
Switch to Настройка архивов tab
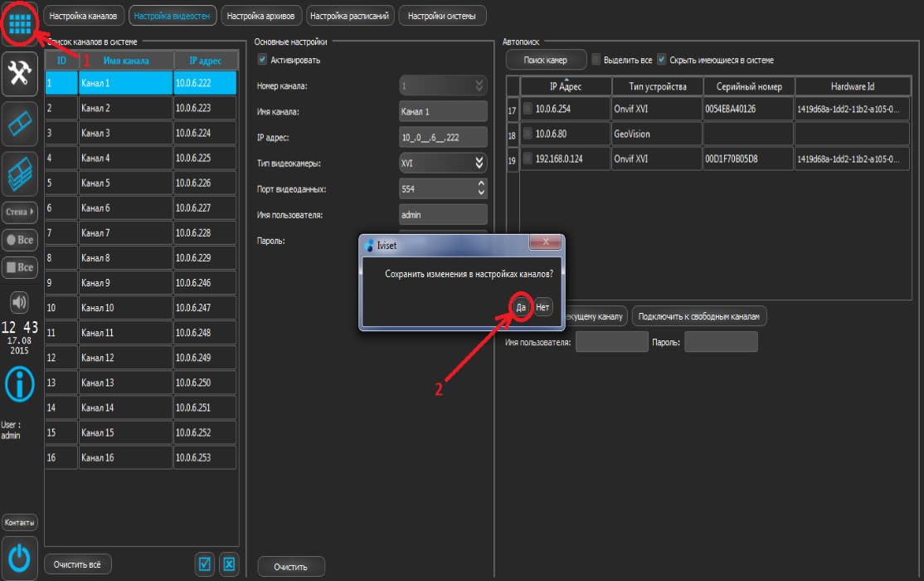(260, 16)
